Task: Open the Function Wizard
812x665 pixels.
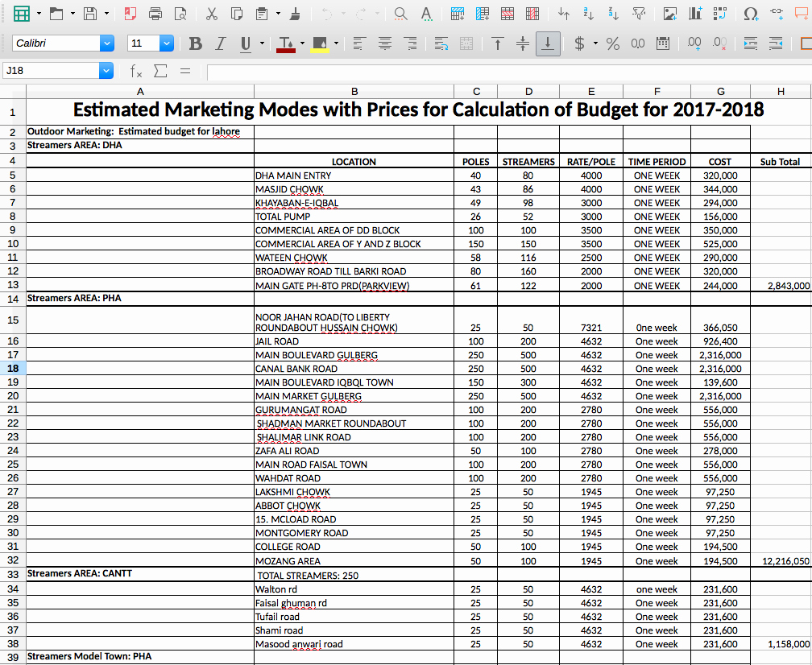Action: 135,71
